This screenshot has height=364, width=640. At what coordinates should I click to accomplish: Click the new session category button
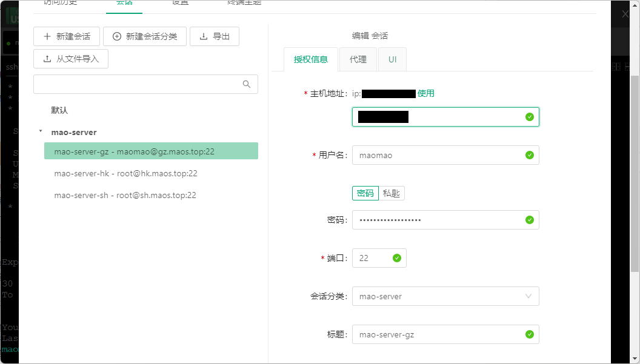(x=145, y=36)
